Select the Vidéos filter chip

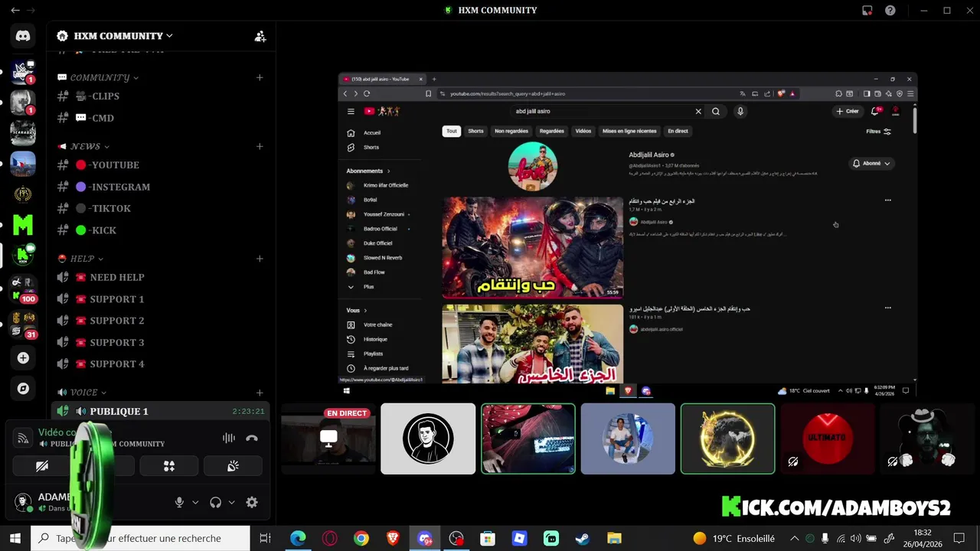point(583,131)
